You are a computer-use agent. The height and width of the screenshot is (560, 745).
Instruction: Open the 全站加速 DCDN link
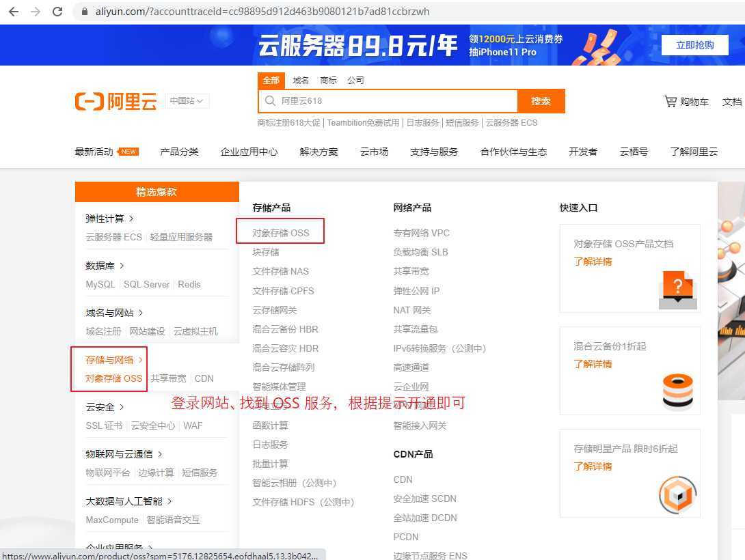point(424,517)
